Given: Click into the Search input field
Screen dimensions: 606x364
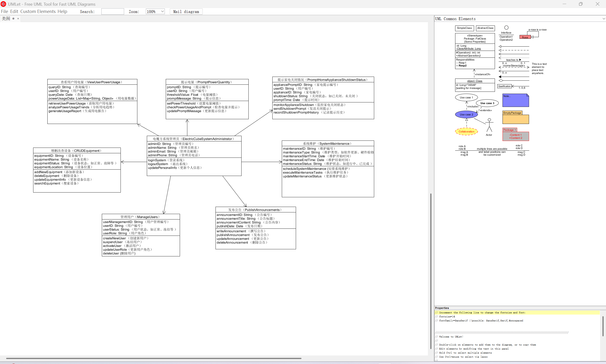Looking at the screenshot, I should coord(112,12).
